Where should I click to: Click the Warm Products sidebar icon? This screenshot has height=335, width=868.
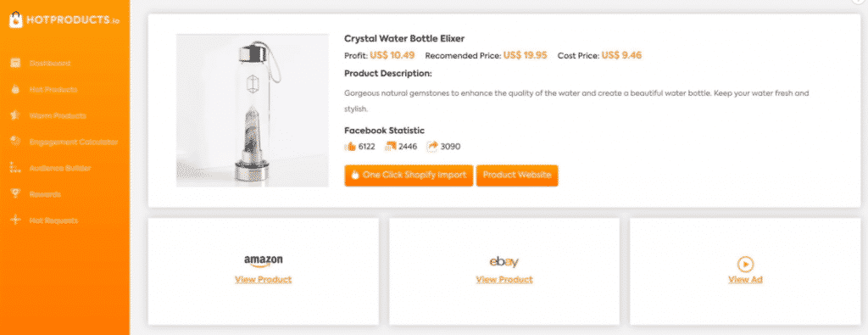15,115
